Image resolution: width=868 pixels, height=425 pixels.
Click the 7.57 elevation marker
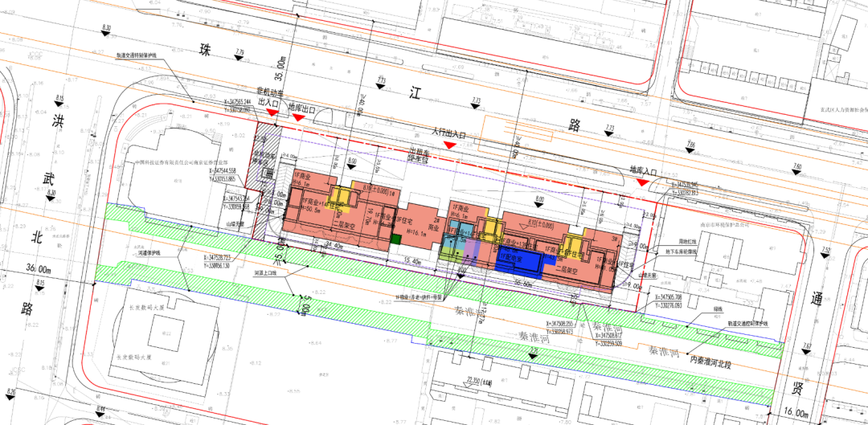(807, 349)
